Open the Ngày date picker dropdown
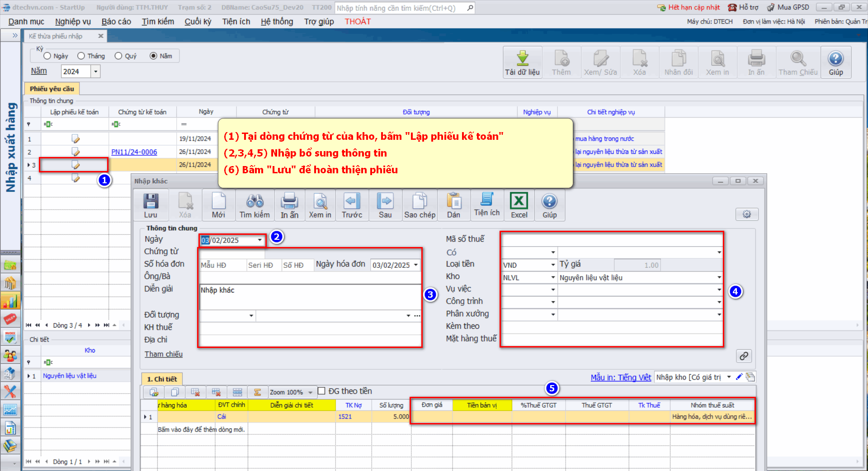868x471 pixels. click(x=259, y=240)
